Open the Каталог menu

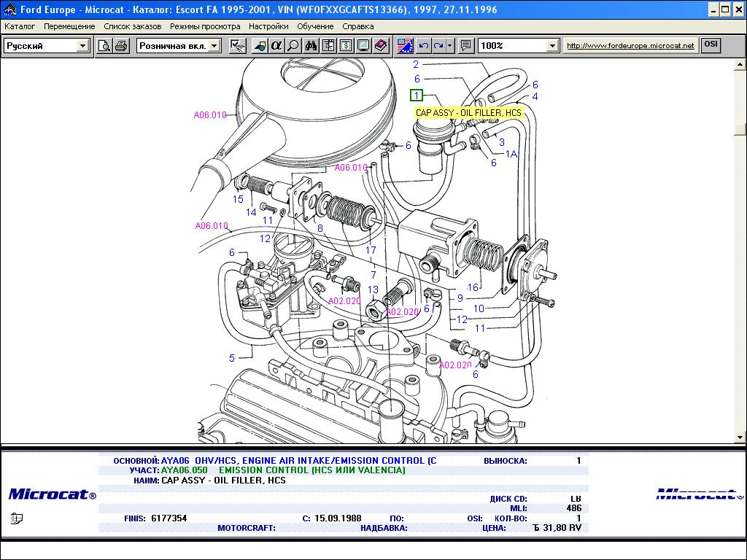pos(20,26)
